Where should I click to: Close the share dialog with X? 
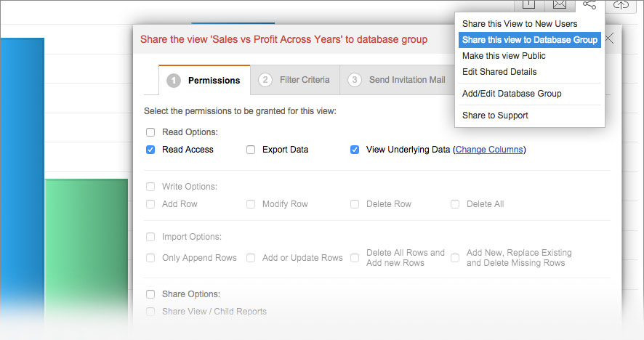pyautogui.click(x=609, y=39)
